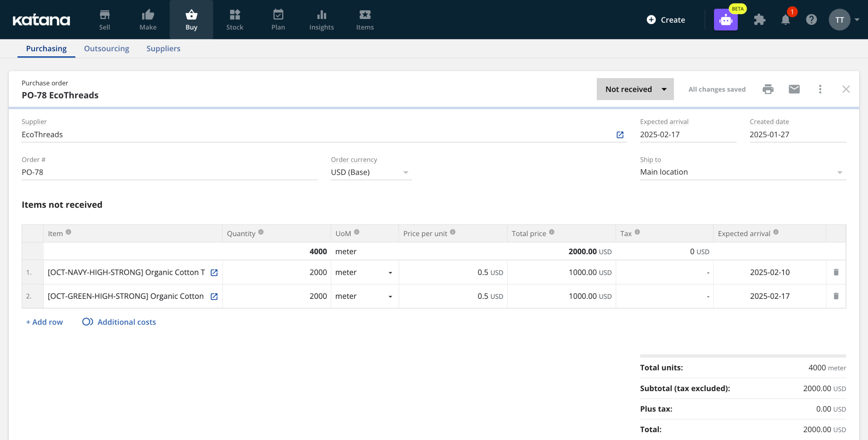
Task: Click the + Add row link
Action: coord(44,322)
